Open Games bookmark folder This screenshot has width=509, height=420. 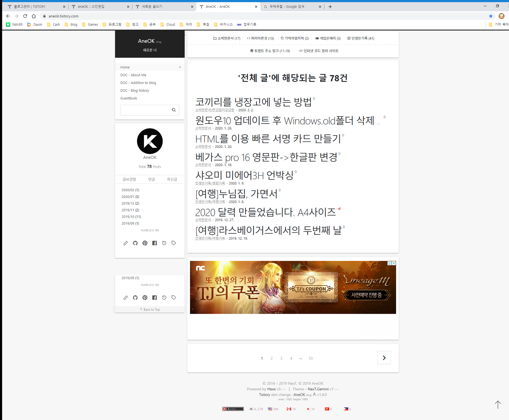[x=90, y=25]
